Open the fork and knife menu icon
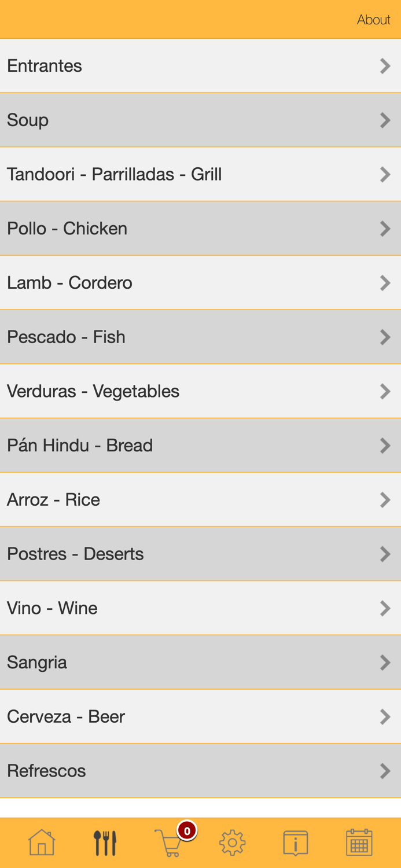Viewport: 401px width, 868px height. pyautogui.click(x=105, y=842)
